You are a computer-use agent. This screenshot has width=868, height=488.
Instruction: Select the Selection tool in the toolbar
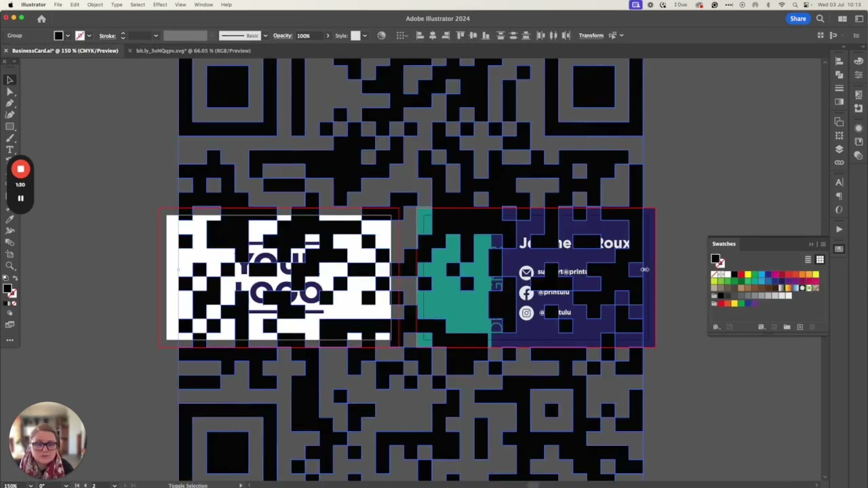pos(10,80)
